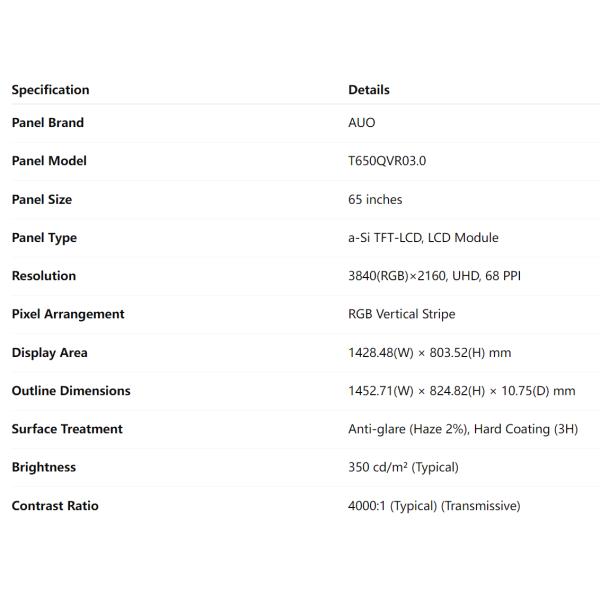Click the Panel Size label
The width and height of the screenshot is (600, 600).
pos(42,199)
